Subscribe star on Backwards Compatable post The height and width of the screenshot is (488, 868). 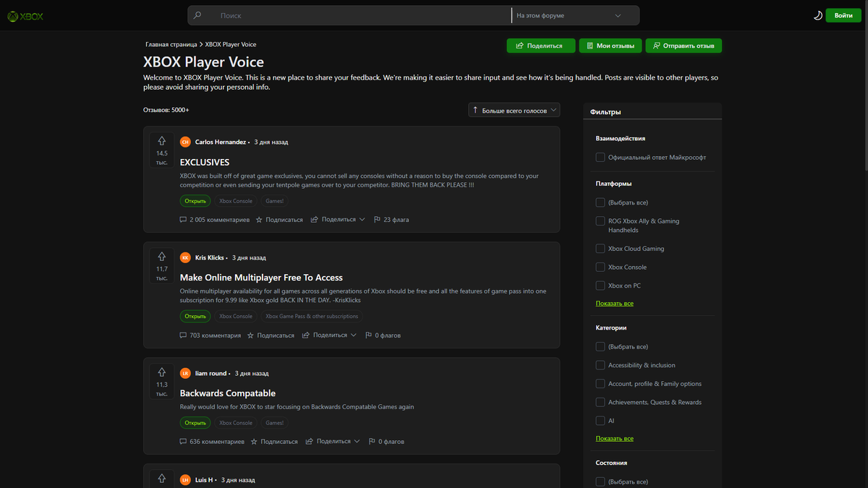pyautogui.click(x=274, y=442)
